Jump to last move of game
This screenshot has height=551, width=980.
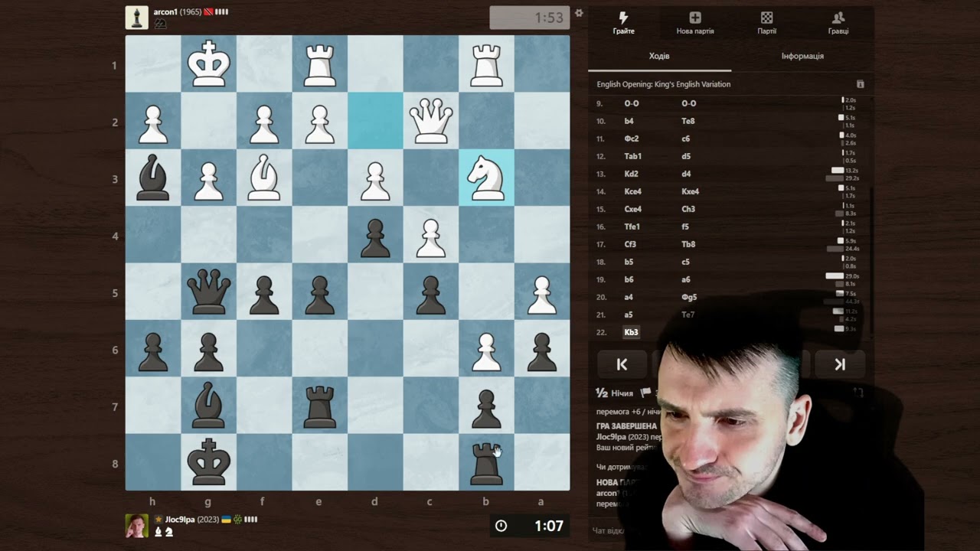840,365
